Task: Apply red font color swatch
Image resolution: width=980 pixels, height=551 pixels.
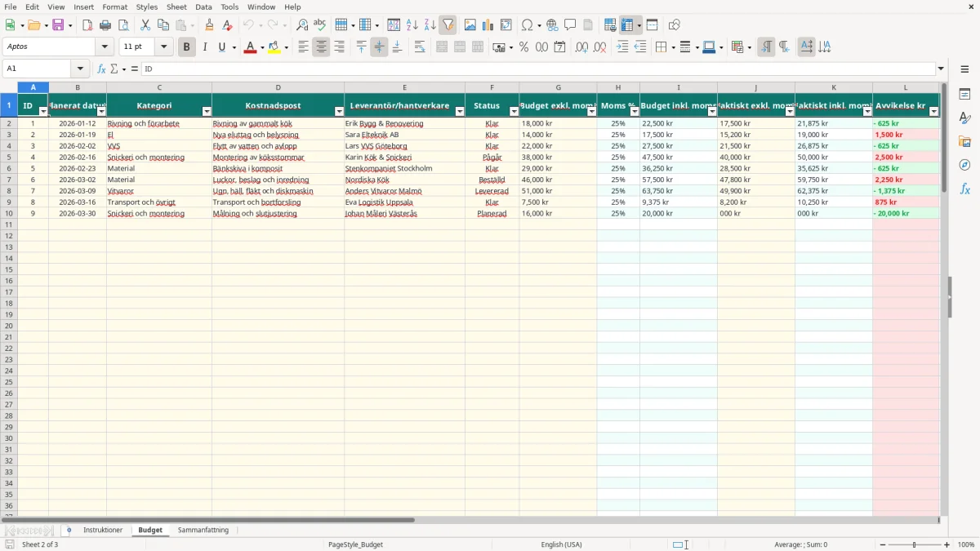Action: click(250, 47)
